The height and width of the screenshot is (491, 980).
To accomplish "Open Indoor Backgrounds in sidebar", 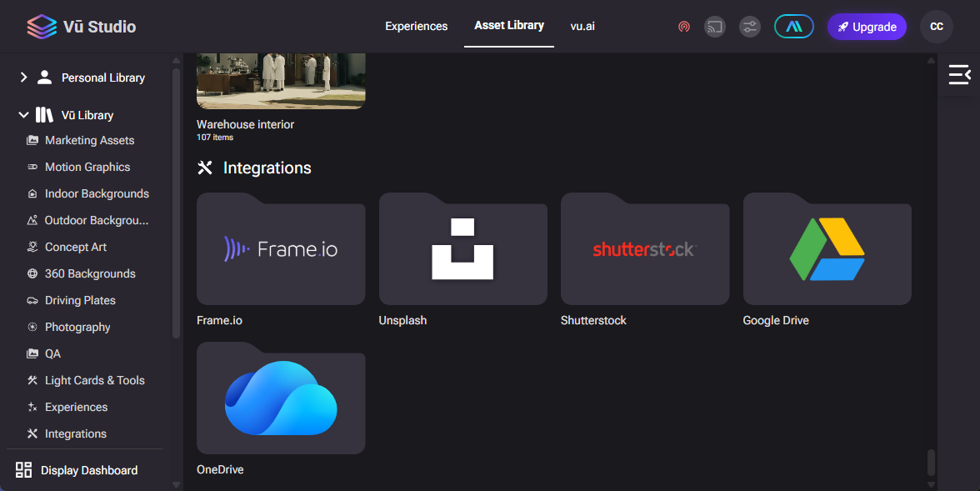I will (97, 194).
